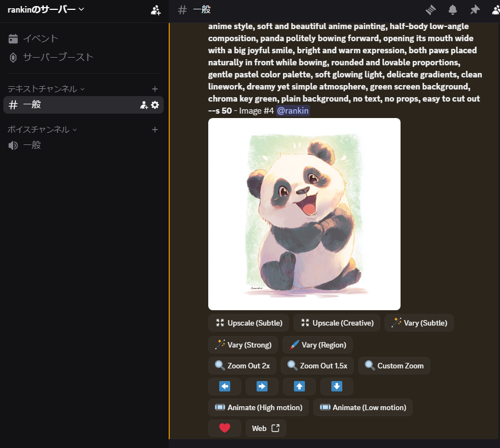This screenshot has height=448, width=500.
Task: Click the @rankin mention link
Action: [x=293, y=111]
